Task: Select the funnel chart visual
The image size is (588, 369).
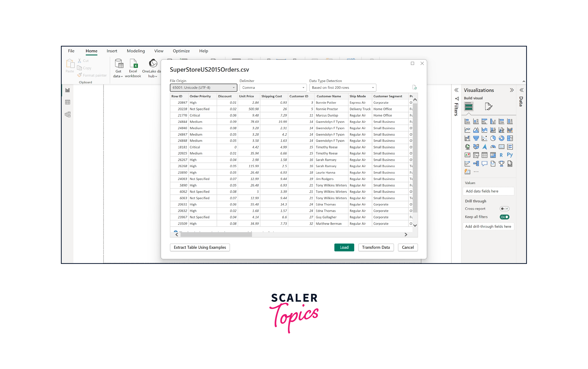Action: point(476,138)
